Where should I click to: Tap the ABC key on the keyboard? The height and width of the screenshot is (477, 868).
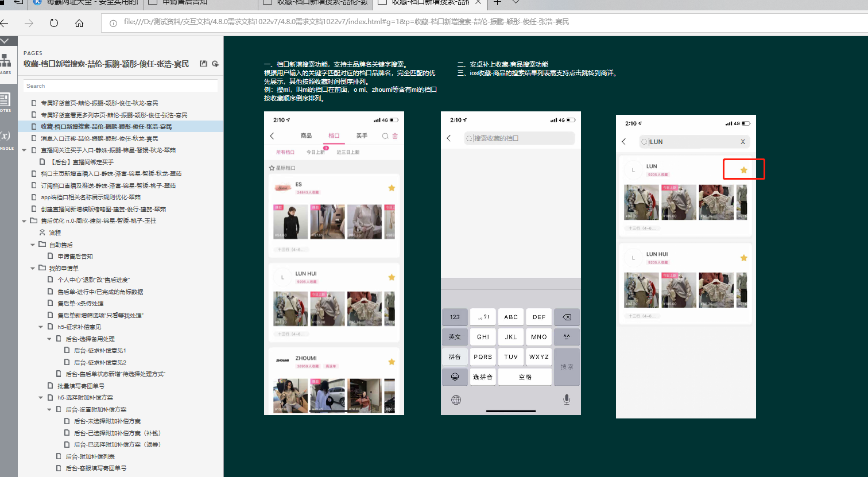point(511,317)
